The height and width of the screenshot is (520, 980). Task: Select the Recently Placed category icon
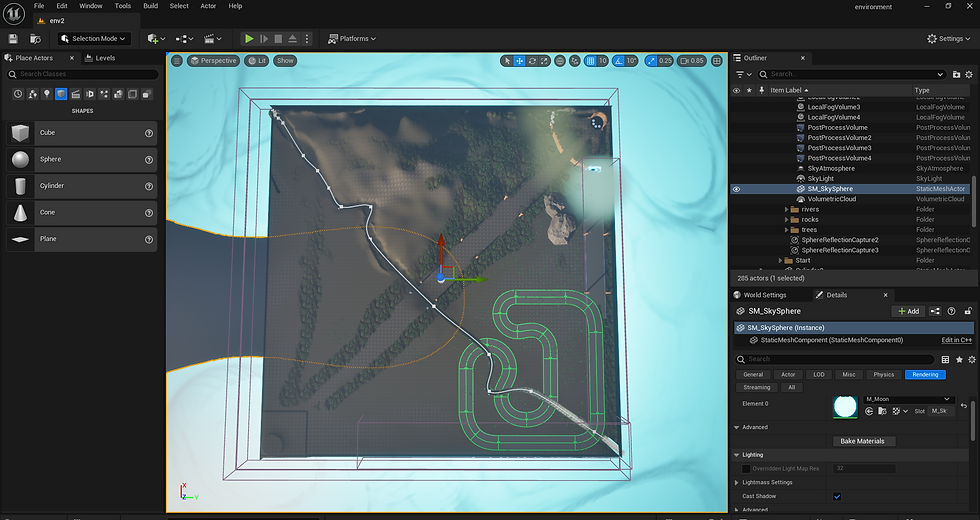pos(18,94)
